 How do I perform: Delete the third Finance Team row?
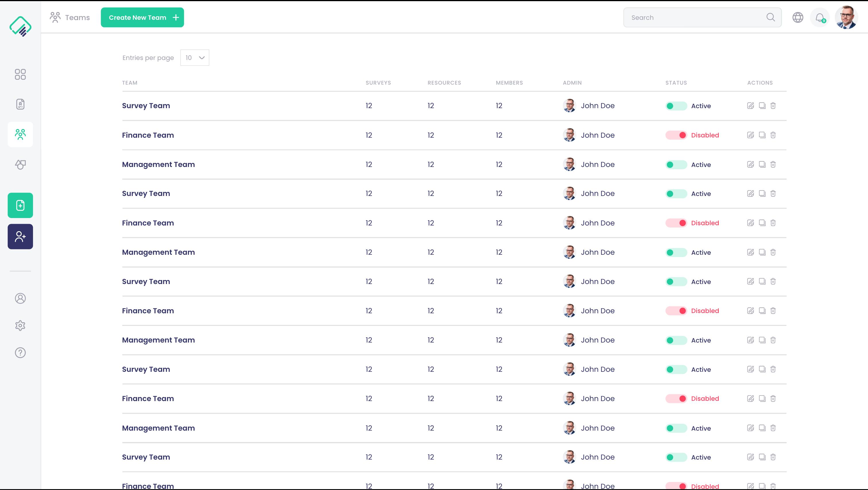click(773, 311)
